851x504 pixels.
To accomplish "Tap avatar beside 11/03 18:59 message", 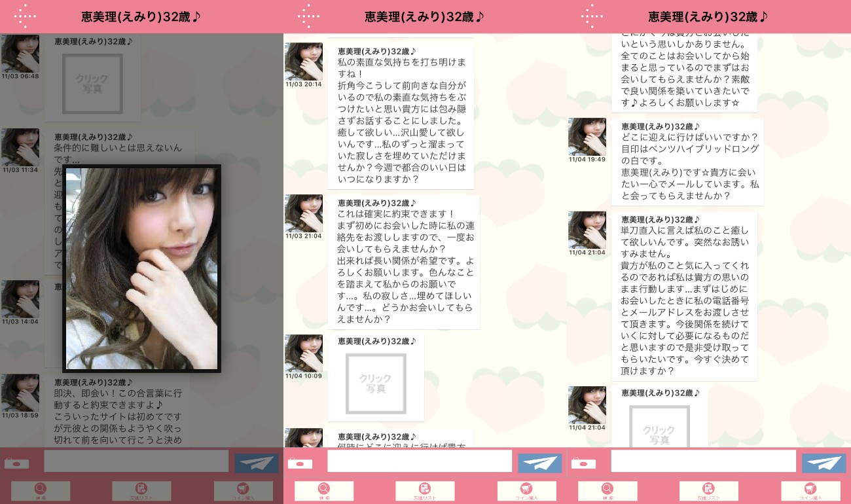I will tap(20, 393).
